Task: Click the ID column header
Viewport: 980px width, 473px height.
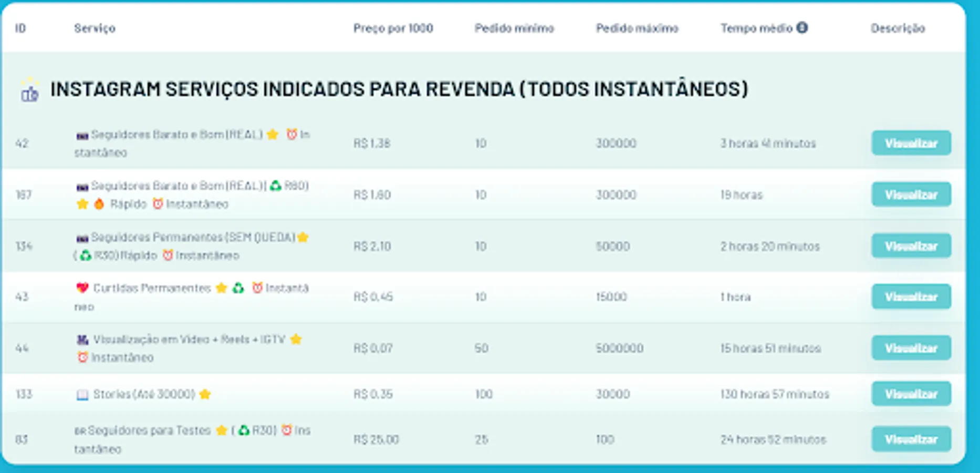Action: pos(20,28)
